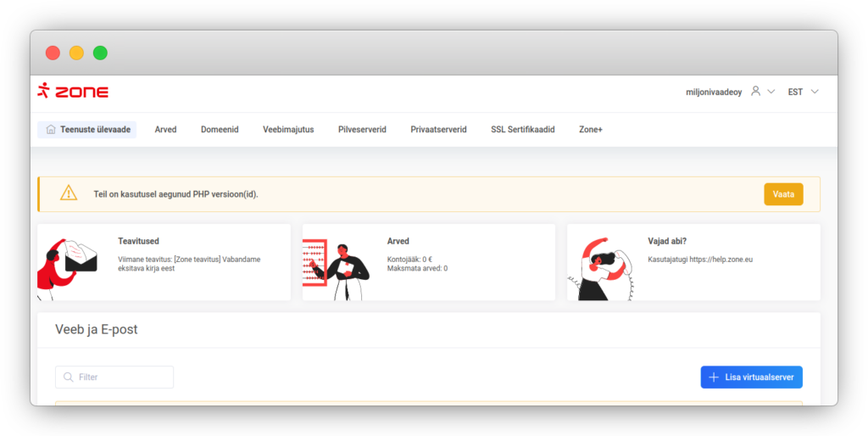Open the Teavitused card heading
The width and height of the screenshot is (868, 436).
click(138, 241)
